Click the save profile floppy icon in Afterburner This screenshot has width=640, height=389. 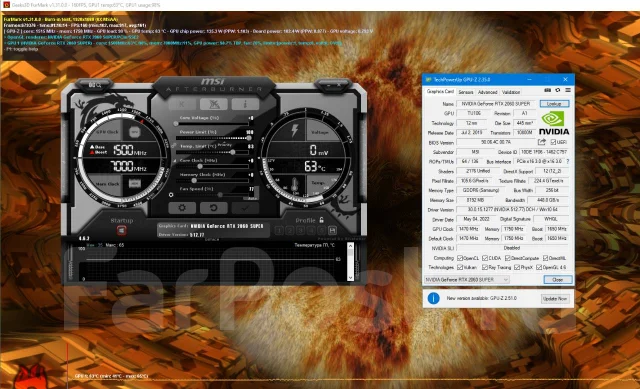[x=332, y=231]
